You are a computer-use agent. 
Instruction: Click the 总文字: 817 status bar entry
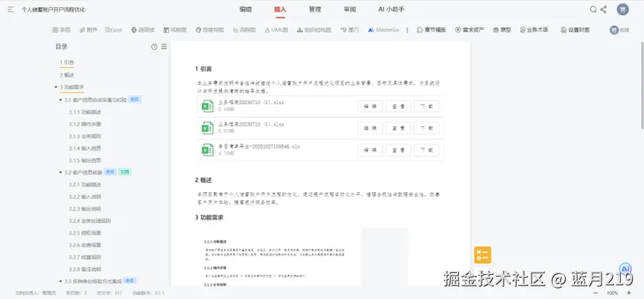click(x=110, y=293)
